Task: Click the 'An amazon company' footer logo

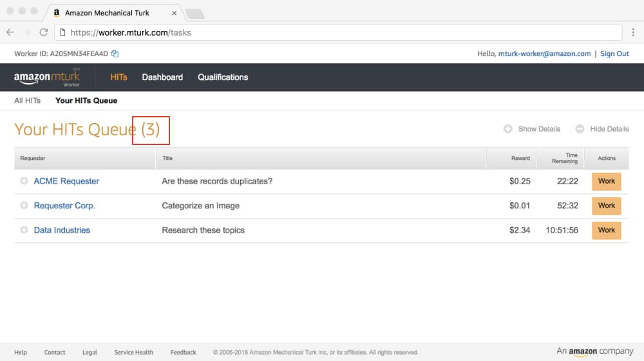Action: (x=594, y=351)
